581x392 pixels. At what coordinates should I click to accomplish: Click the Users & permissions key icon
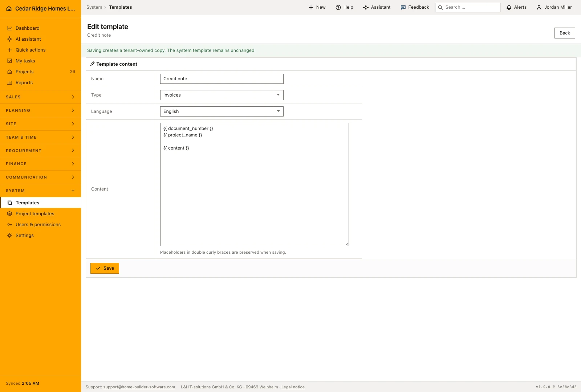(10, 225)
